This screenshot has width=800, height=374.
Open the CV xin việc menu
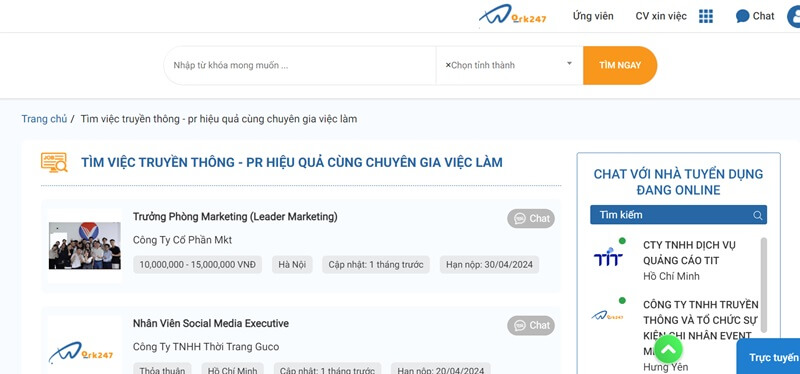coord(661,16)
